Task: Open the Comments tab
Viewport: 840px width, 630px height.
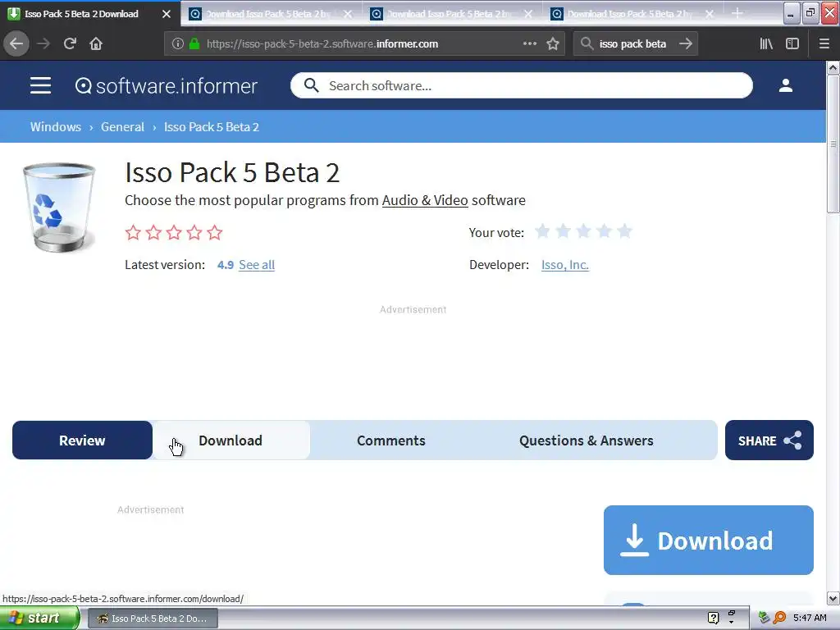Action: [x=391, y=441]
